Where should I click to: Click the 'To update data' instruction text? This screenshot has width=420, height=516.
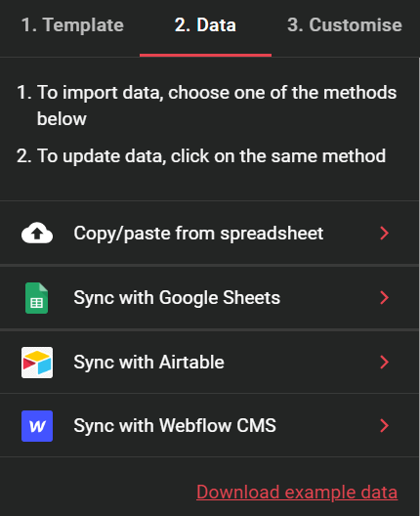[x=201, y=156]
